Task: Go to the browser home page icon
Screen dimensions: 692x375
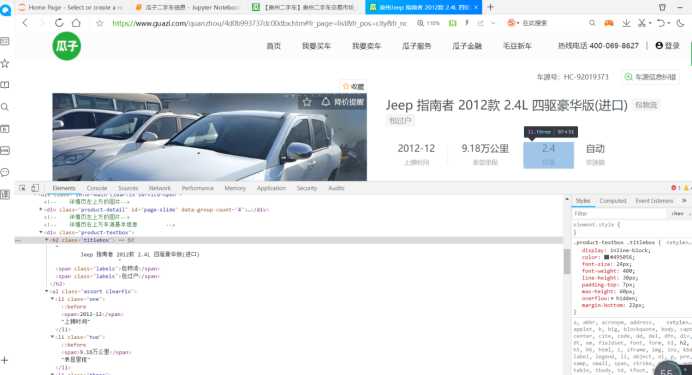Action: [x=76, y=23]
